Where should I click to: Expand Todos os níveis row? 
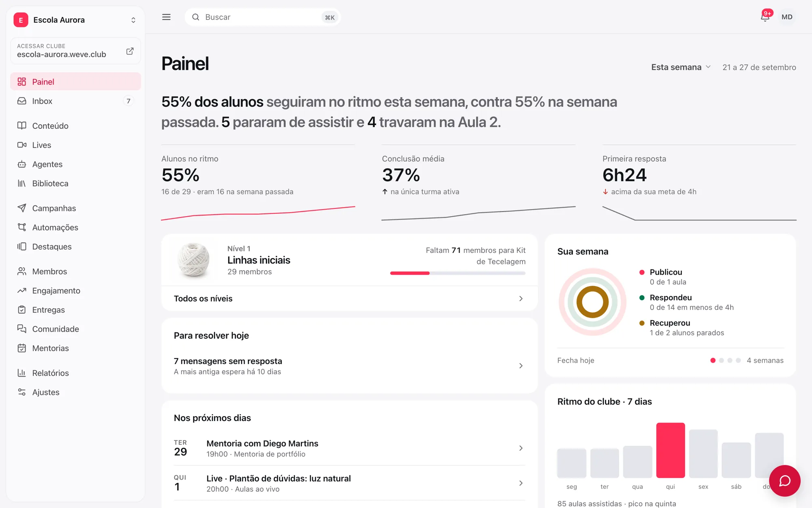click(350, 299)
